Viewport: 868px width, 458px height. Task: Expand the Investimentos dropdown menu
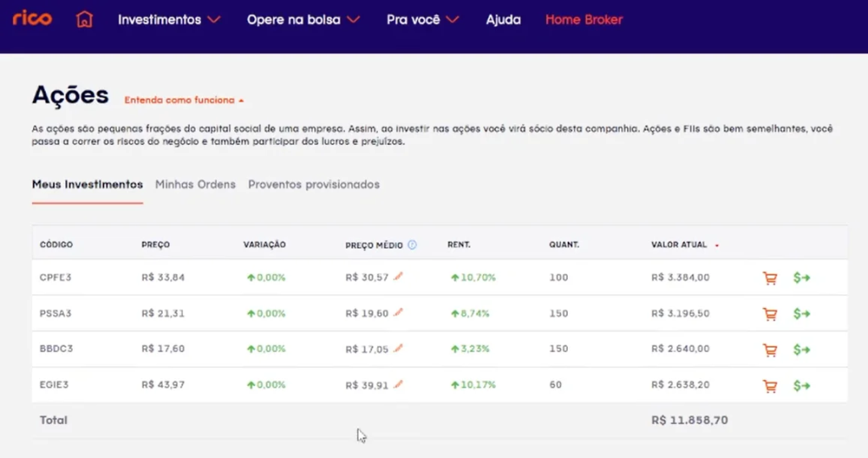(x=169, y=19)
